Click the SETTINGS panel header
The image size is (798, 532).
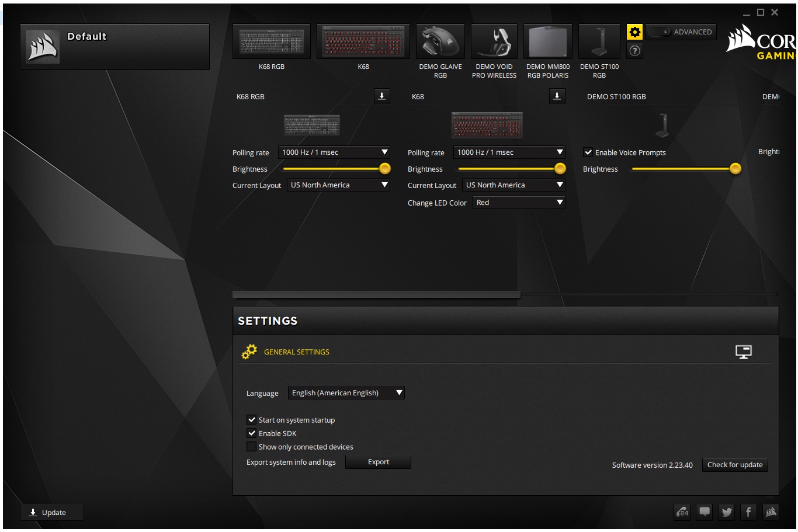click(x=505, y=321)
